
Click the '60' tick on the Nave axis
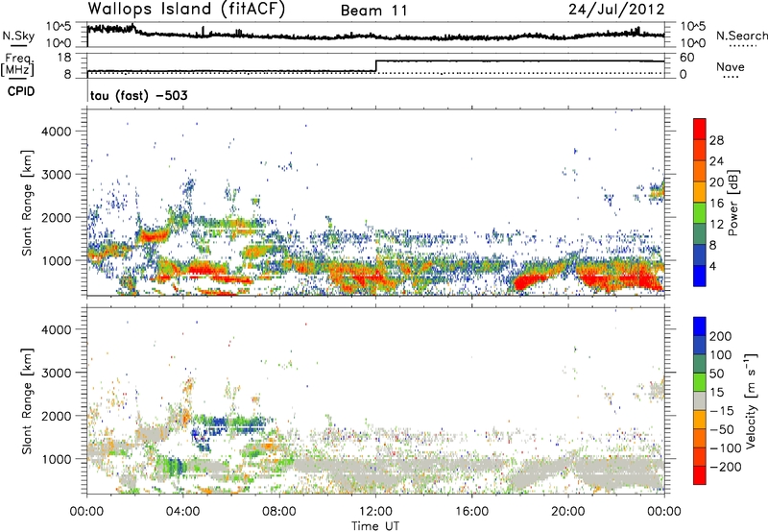click(686, 58)
